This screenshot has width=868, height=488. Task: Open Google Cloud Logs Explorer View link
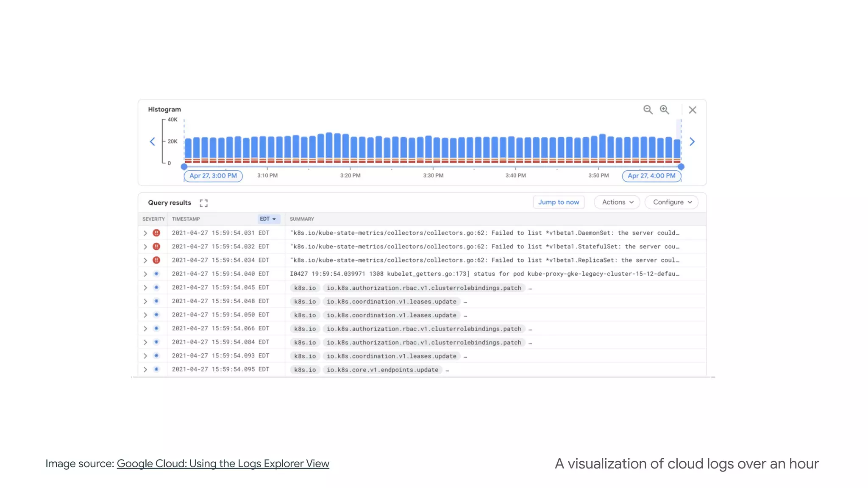tap(223, 463)
